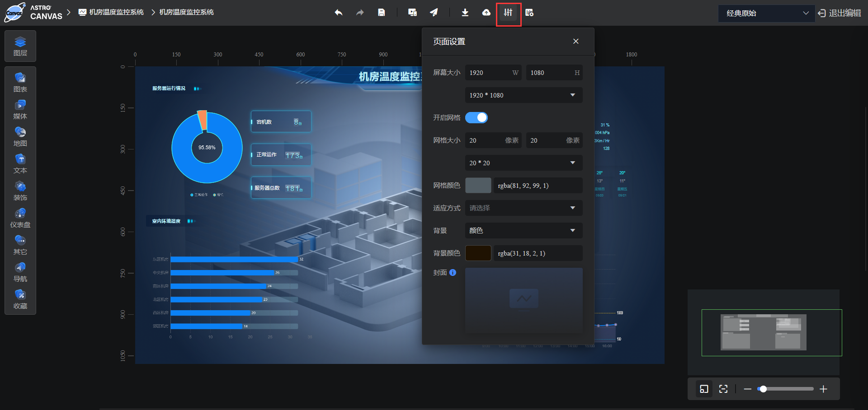Open the 其它 other components

tap(20, 245)
